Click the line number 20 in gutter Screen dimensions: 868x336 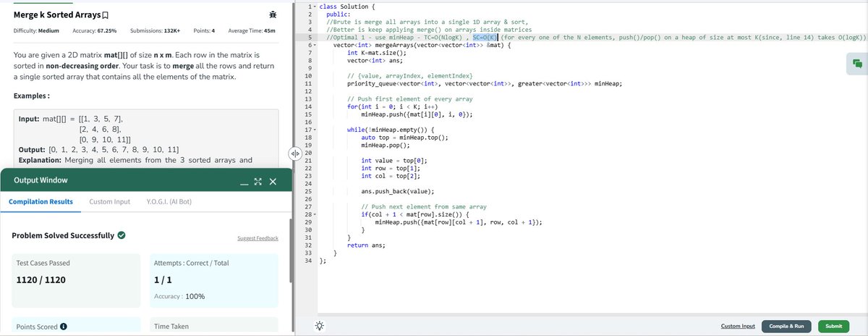point(308,153)
